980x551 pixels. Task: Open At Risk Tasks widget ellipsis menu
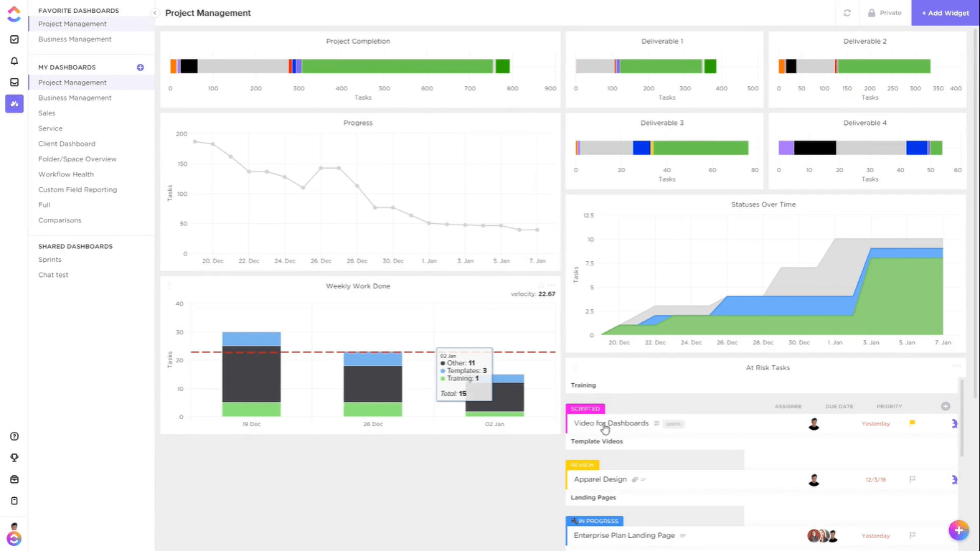click(x=956, y=366)
